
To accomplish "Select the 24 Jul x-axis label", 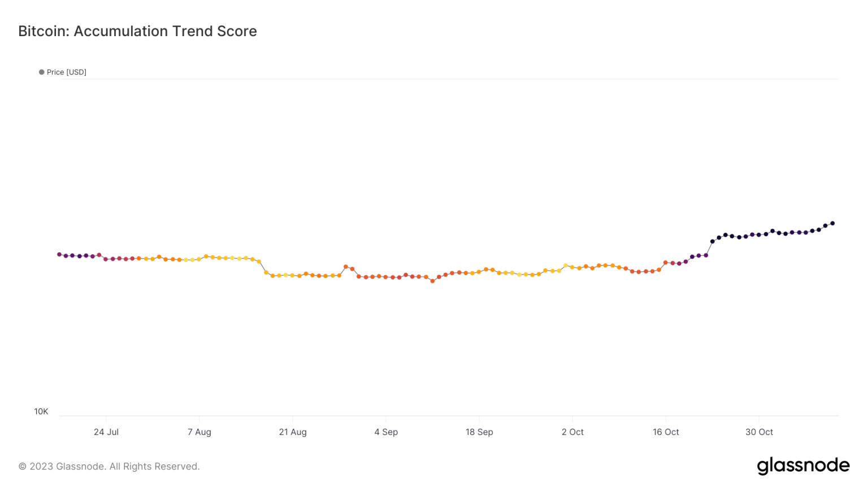I will (x=106, y=432).
